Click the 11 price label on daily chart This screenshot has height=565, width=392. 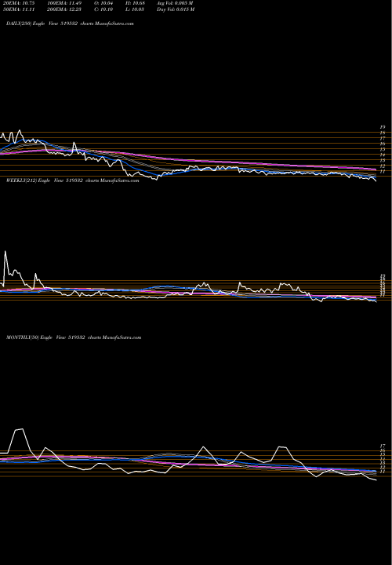383,172
